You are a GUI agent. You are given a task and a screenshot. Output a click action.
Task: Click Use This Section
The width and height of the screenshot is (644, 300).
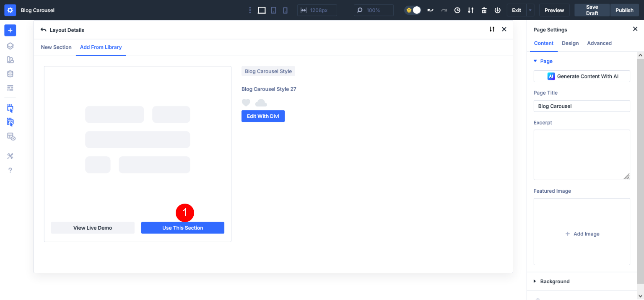coord(183,228)
